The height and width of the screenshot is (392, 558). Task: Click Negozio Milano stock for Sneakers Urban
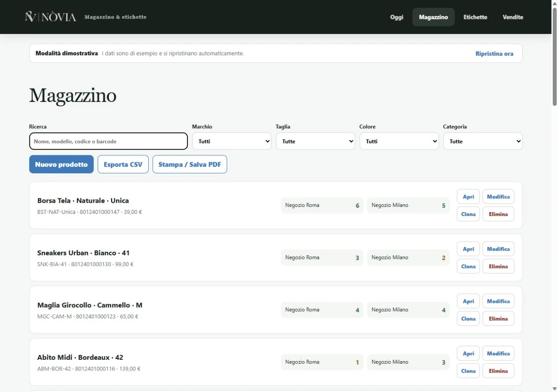(408, 258)
